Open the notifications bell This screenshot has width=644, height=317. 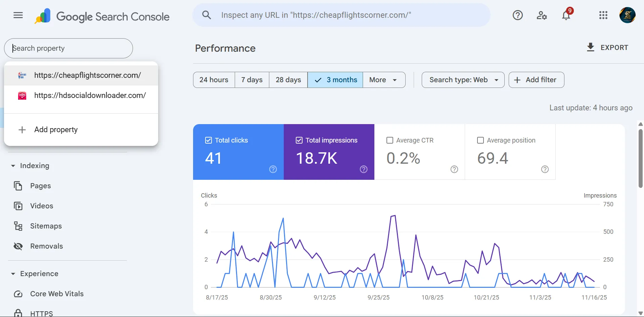566,15
